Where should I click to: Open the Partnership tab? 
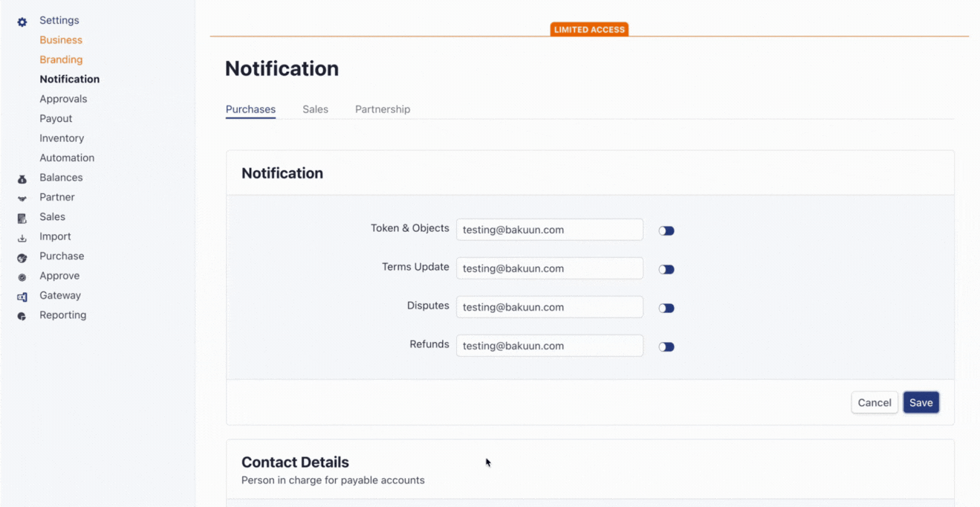(x=382, y=109)
